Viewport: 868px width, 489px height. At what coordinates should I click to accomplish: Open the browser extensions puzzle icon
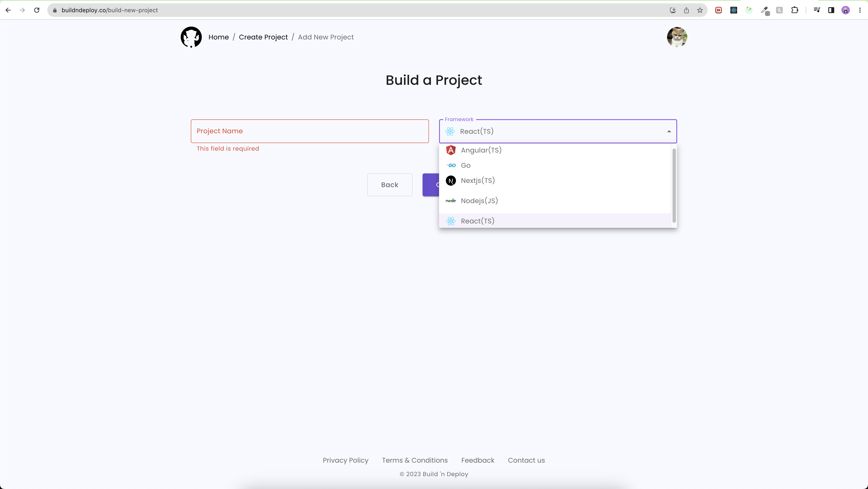point(795,10)
